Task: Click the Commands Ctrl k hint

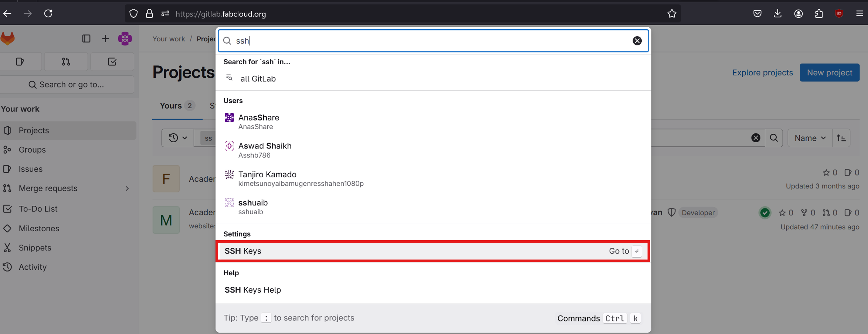Action: click(x=599, y=318)
